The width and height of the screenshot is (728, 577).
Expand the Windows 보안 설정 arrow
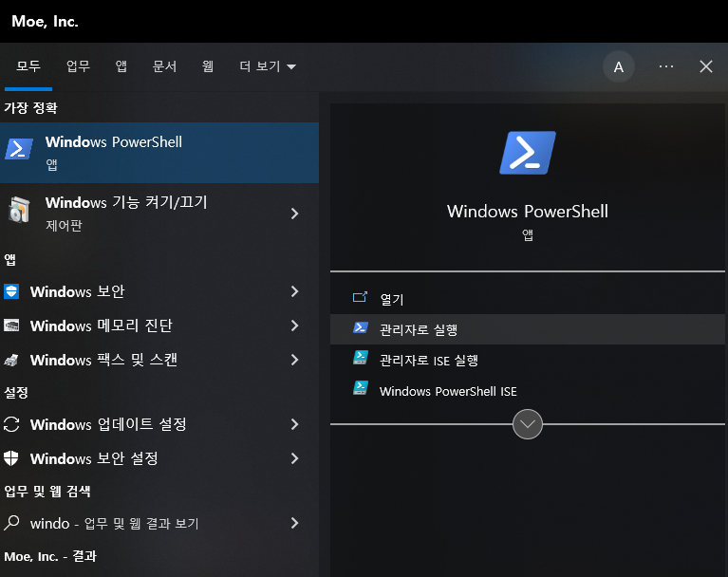(294, 458)
